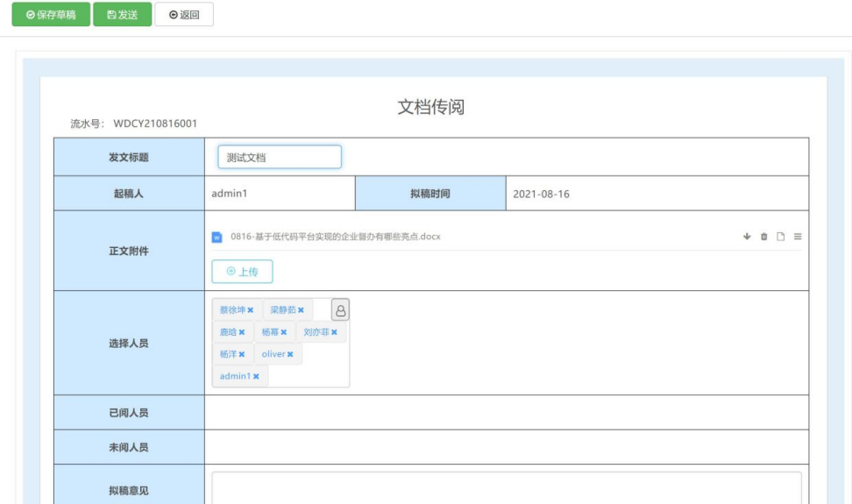Viewport: 852px width, 504px height.
Task: Click into the 拟稿意见 text area
Action: [506, 488]
